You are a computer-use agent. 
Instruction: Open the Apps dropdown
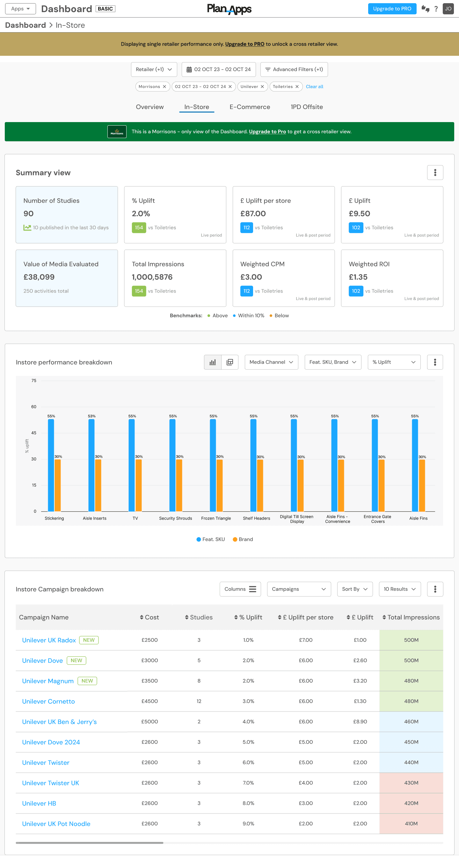coord(20,9)
